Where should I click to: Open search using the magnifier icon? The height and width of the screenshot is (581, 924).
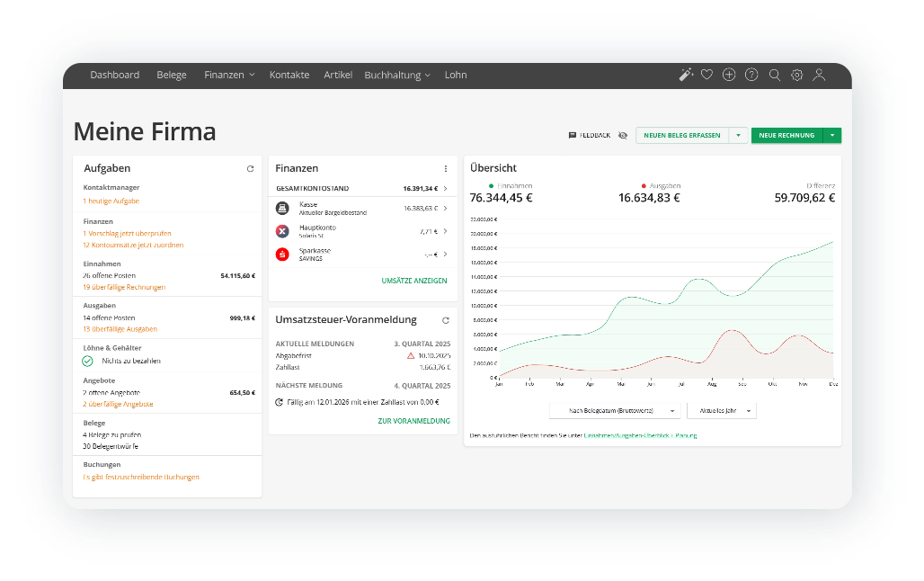click(x=774, y=75)
